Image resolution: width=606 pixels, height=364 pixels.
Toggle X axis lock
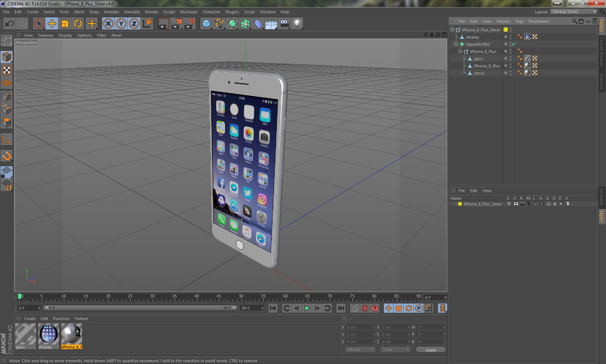click(x=108, y=24)
